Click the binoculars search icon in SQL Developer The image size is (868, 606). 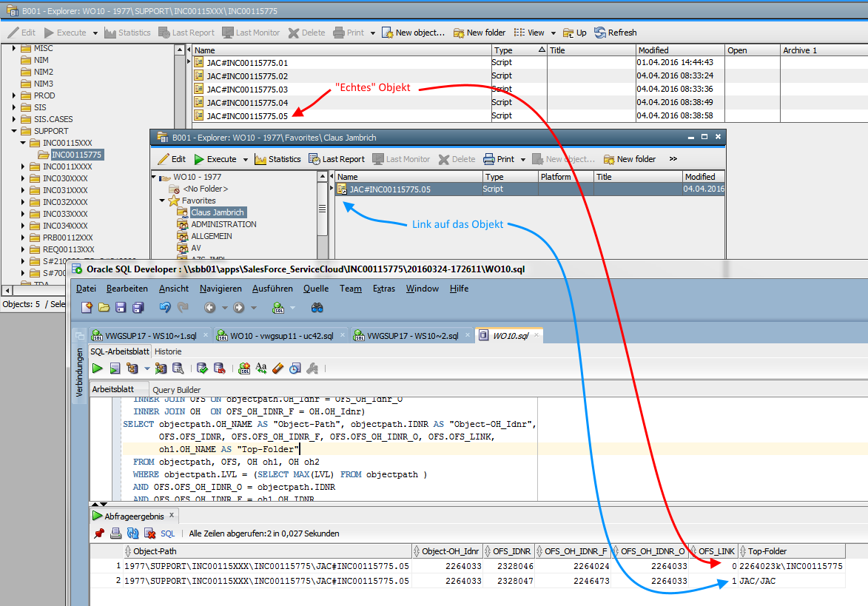[317, 308]
